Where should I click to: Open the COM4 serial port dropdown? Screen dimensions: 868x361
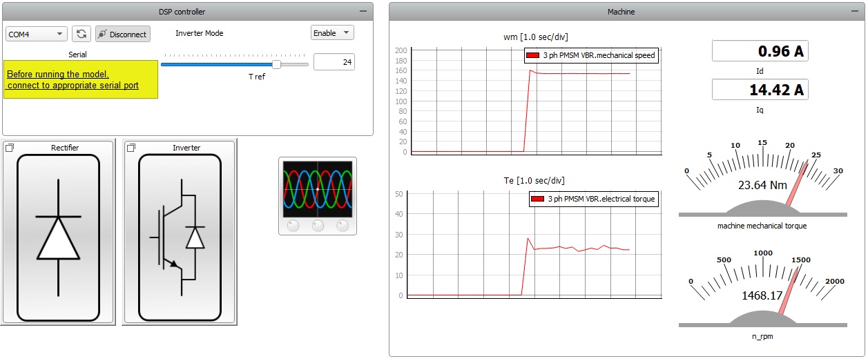pyautogui.click(x=36, y=34)
